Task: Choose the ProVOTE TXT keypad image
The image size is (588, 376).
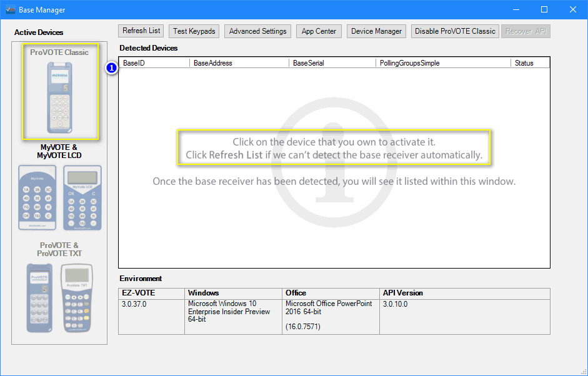Action: pyautogui.click(x=76, y=298)
